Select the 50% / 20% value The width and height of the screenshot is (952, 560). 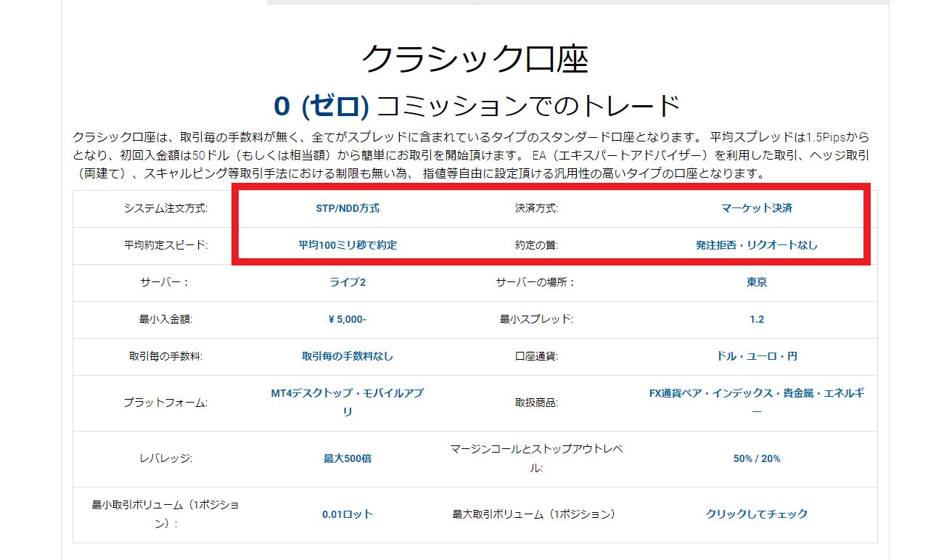pyautogui.click(x=757, y=458)
